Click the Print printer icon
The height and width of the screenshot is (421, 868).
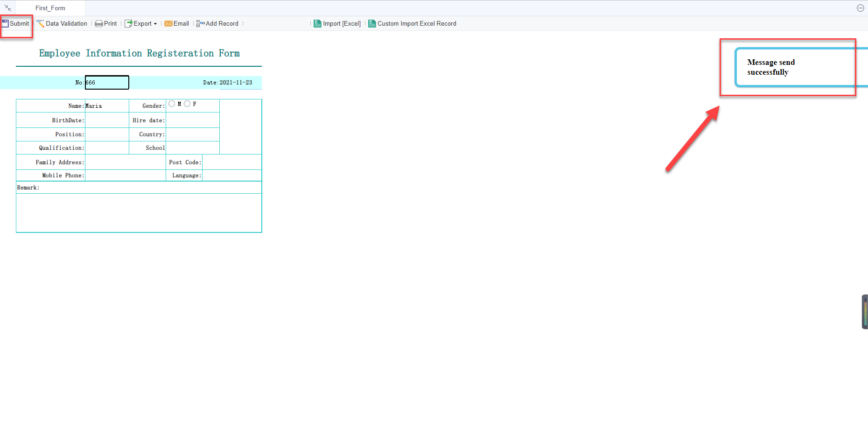coord(99,24)
